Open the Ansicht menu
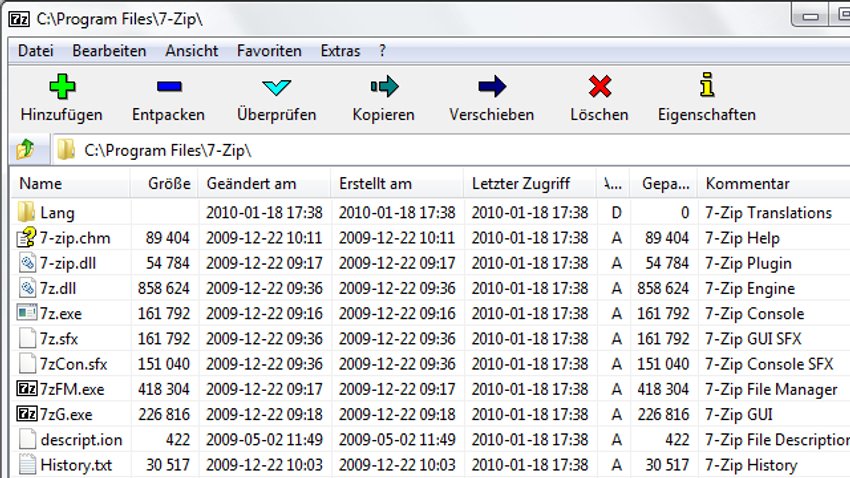 click(x=192, y=51)
